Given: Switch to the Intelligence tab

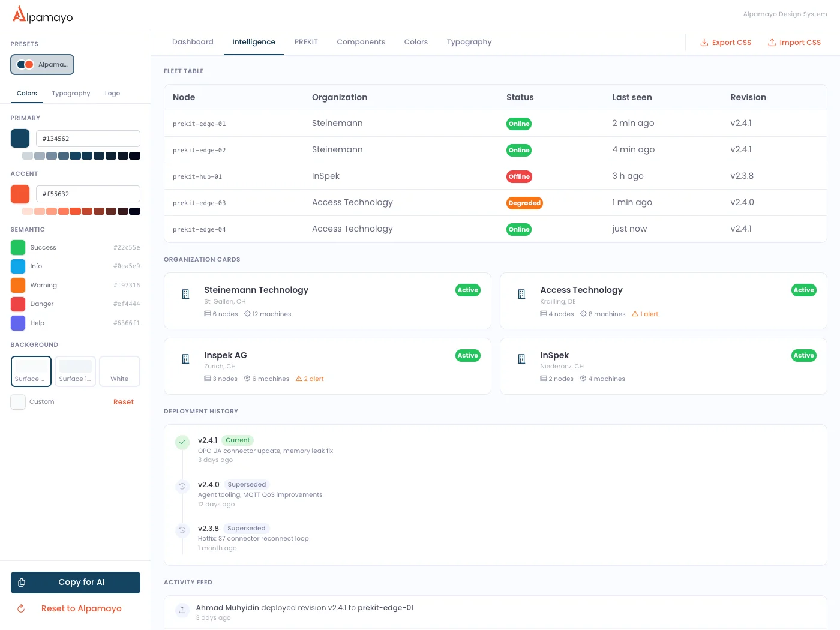Looking at the screenshot, I should (254, 42).
